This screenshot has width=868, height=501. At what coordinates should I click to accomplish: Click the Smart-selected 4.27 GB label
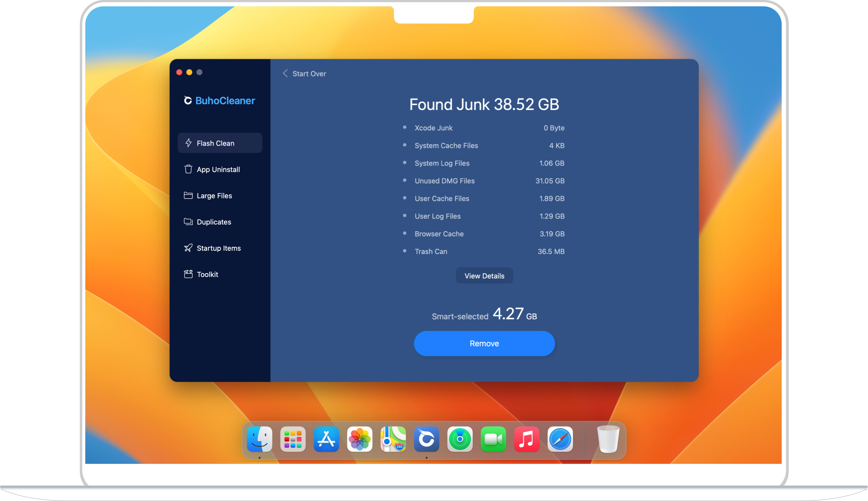(484, 314)
